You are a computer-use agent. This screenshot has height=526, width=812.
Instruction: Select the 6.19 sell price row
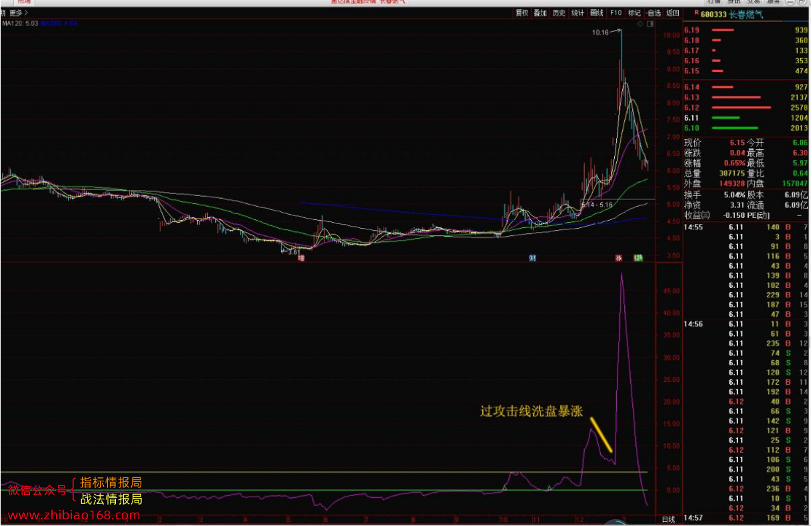point(746,30)
